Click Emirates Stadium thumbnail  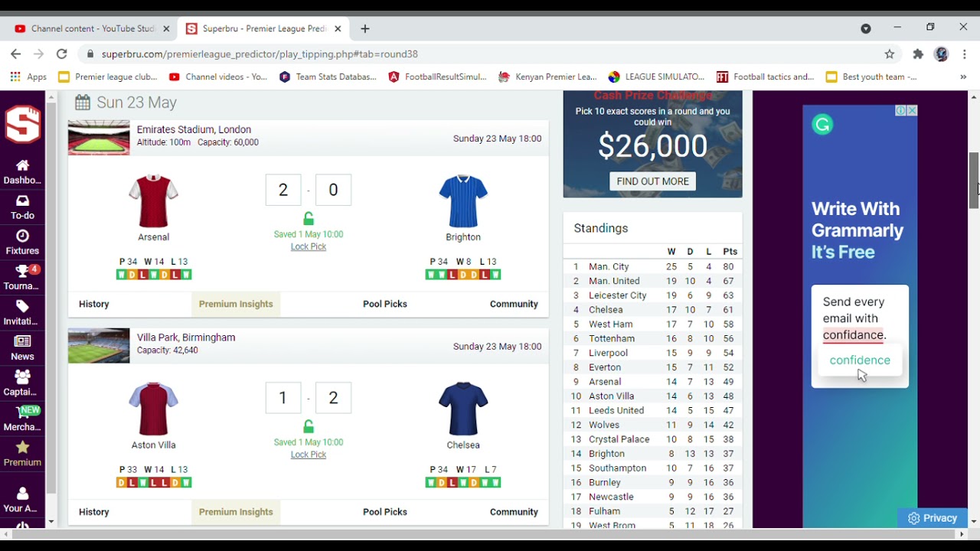[x=99, y=138]
